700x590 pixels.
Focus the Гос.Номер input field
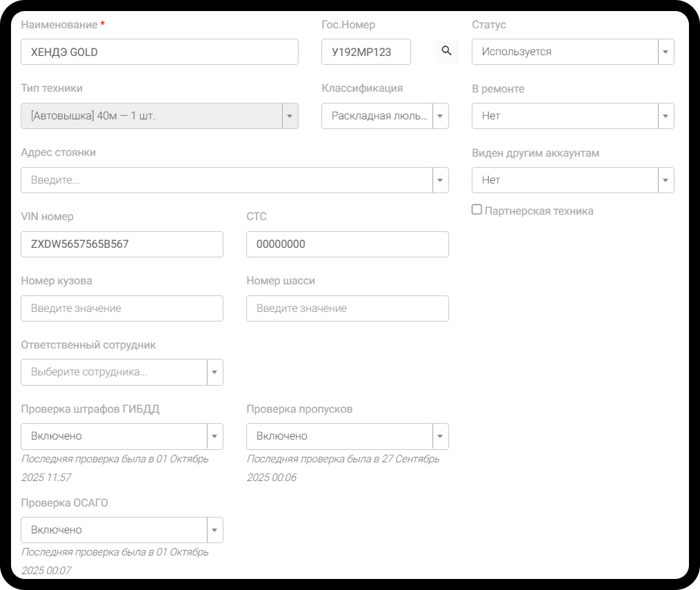coord(366,52)
